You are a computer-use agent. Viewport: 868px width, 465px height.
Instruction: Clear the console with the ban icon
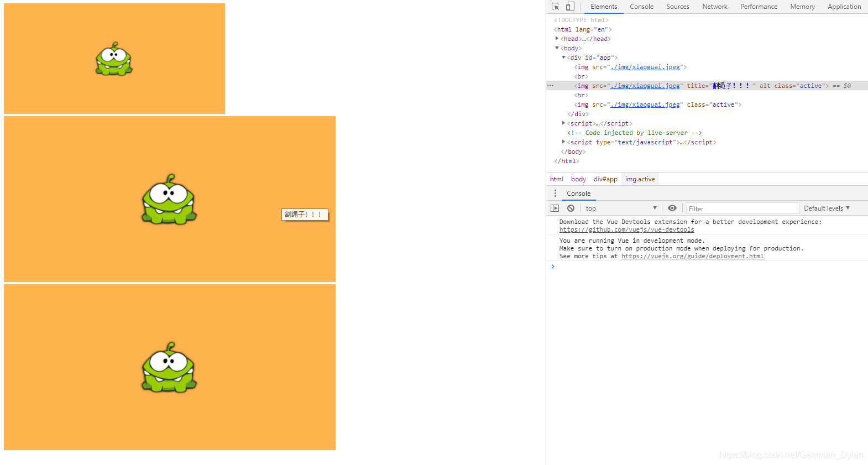[571, 208]
